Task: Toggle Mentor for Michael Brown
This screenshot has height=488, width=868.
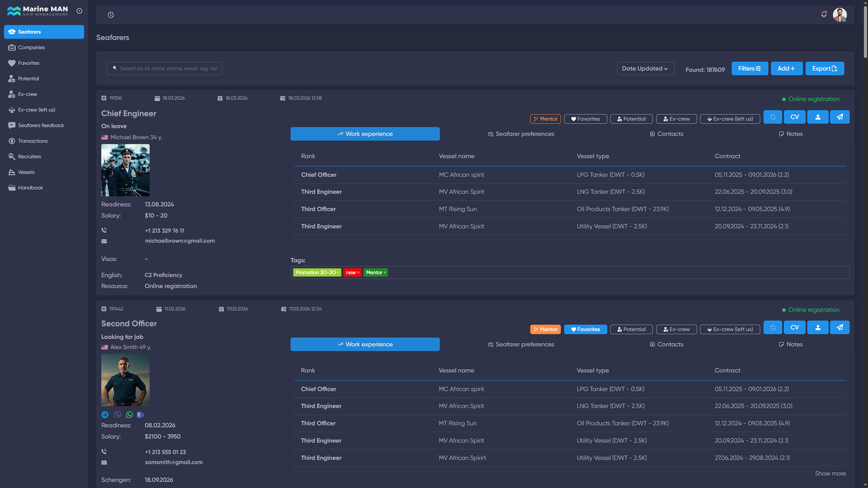Action: coord(545,119)
